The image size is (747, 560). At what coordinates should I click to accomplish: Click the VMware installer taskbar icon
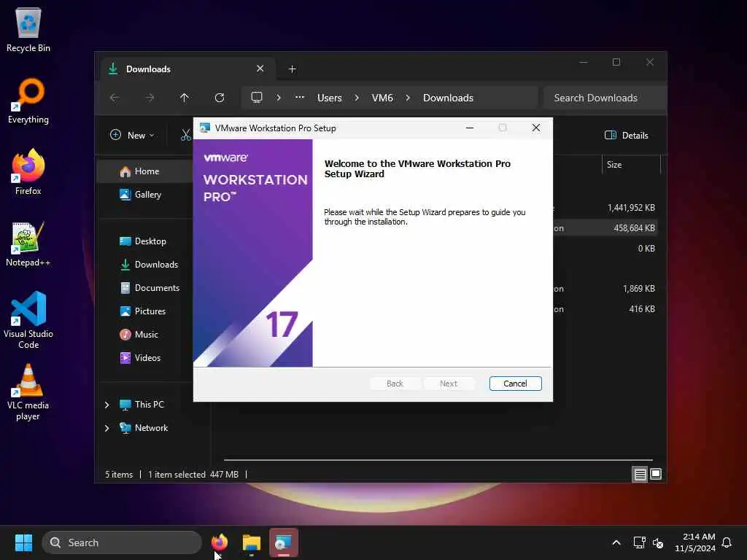point(284,542)
